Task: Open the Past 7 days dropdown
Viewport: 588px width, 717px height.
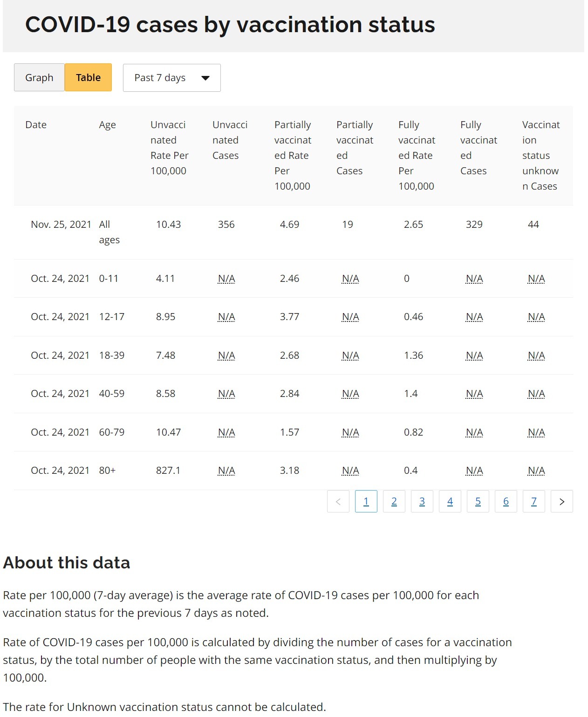Action: pos(171,78)
